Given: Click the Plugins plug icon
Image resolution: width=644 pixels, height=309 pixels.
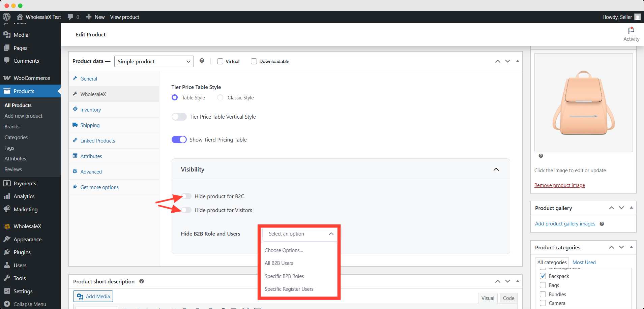Looking at the screenshot, I should pyautogui.click(x=7, y=252).
